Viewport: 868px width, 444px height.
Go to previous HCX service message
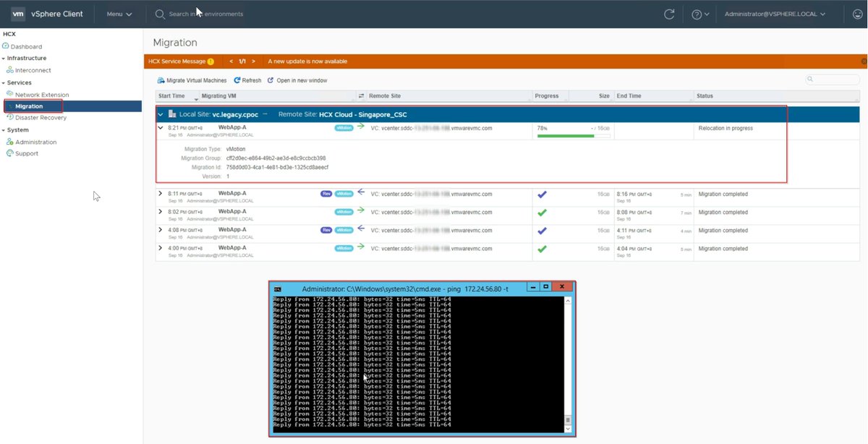click(x=231, y=61)
